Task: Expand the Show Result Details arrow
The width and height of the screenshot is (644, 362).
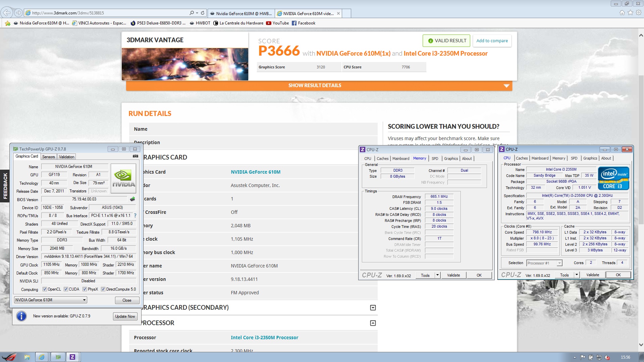Action: (506, 86)
